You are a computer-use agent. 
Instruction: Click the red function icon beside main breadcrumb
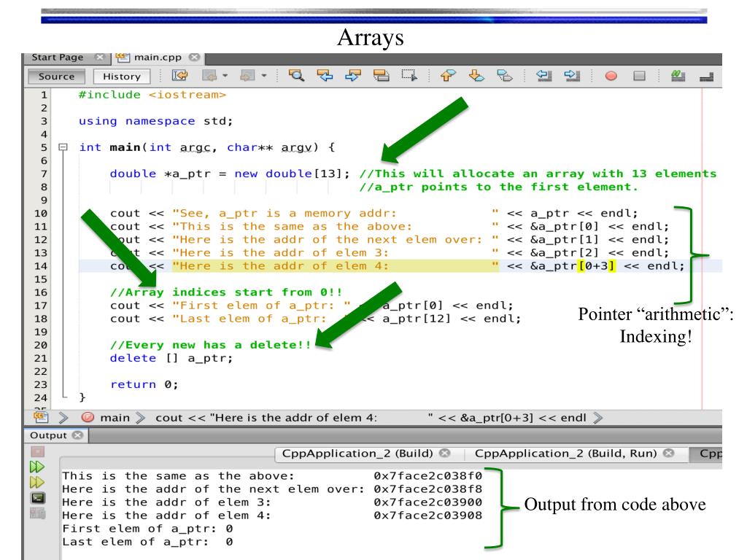(x=88, y=418)
